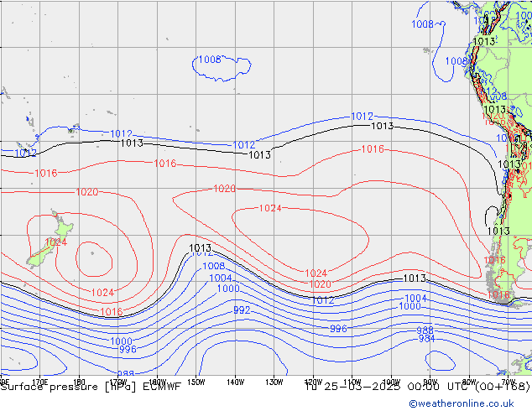Click the weatheronline.co.uk copyright link
532x411 pixels.
[470, 403]
